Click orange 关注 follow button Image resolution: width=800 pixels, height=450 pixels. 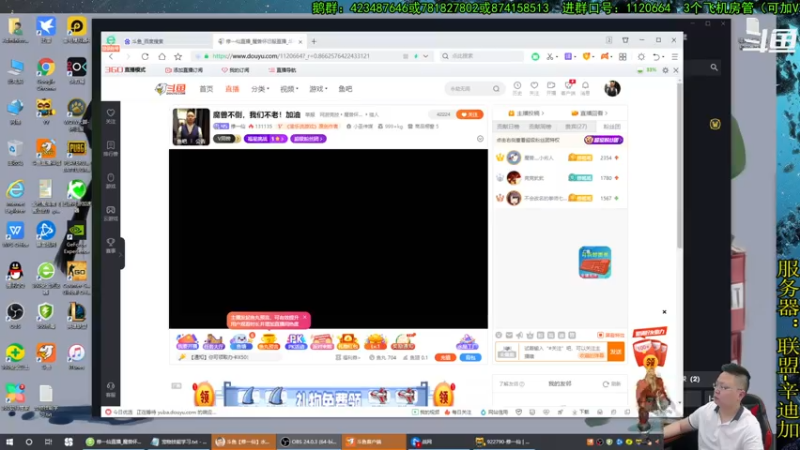click(469, 114)
